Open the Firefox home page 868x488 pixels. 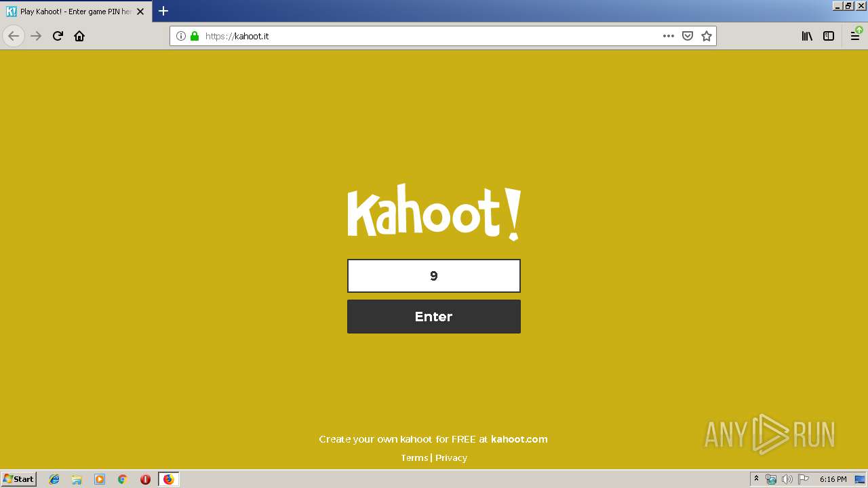79,36
